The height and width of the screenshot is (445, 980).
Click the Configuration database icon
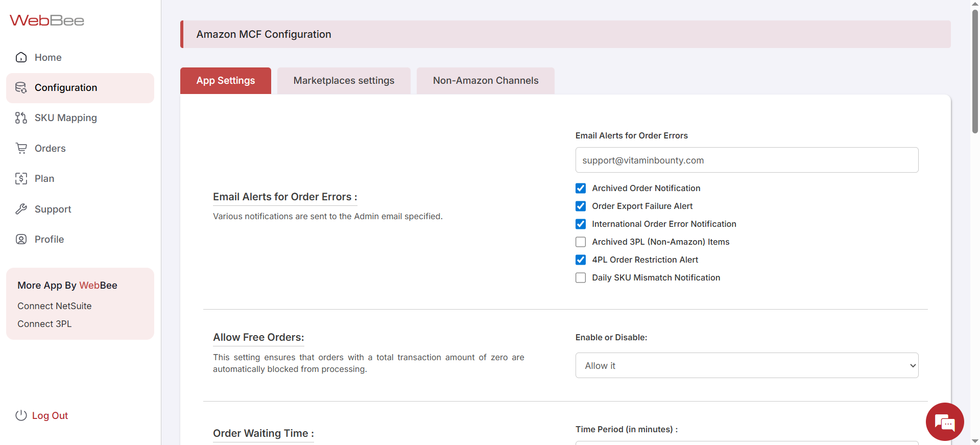[21, 88]
